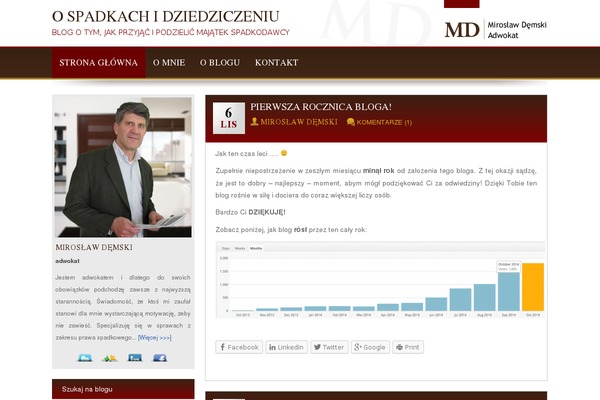The image size is (600, 400).
Task: Click the MD Mirosław Demski Adwokat logo
Action: (x=496, y=29)
